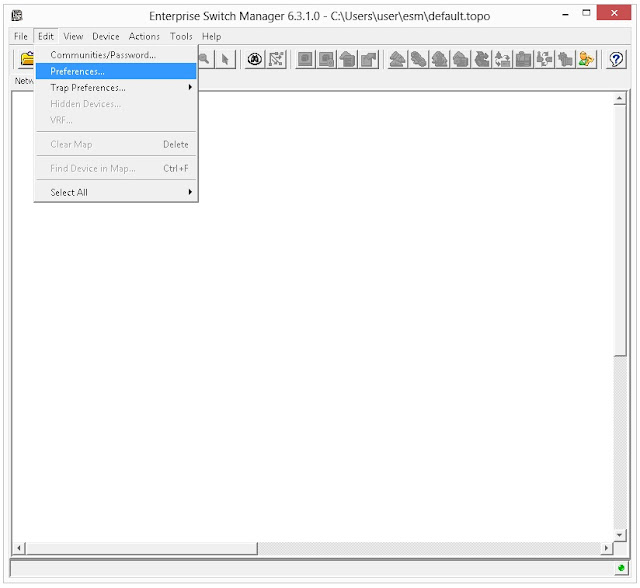Click the user with key icon
This screenshot has height=588, width=640.
[x=586, y=60]
